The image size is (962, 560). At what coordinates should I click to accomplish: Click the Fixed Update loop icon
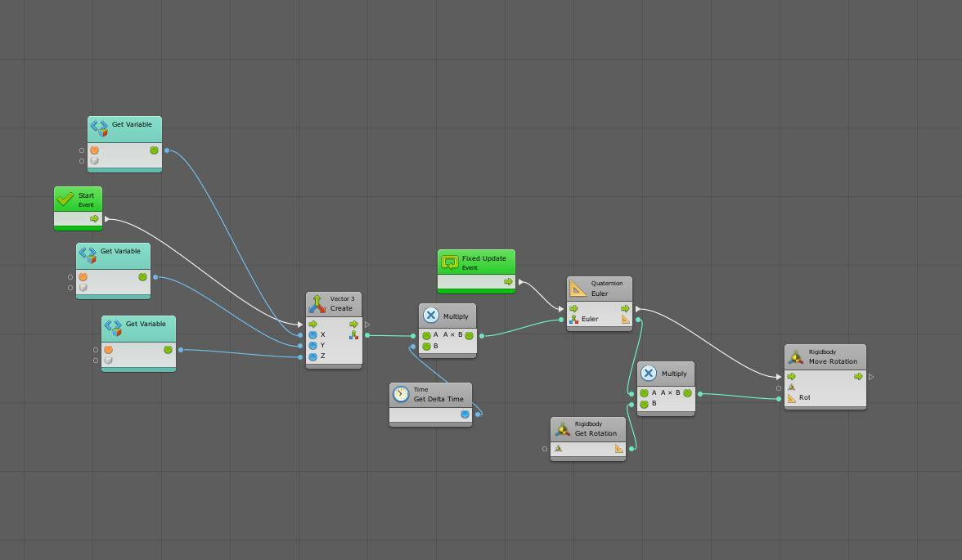(450, 262)
